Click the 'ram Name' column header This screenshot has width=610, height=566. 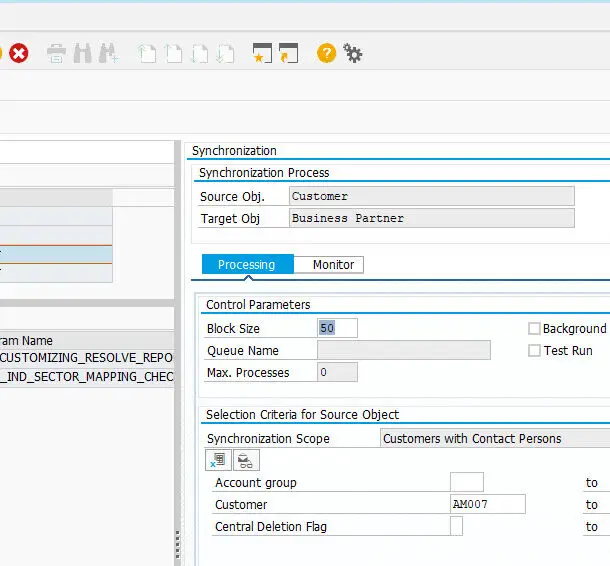tap(87, 340)
